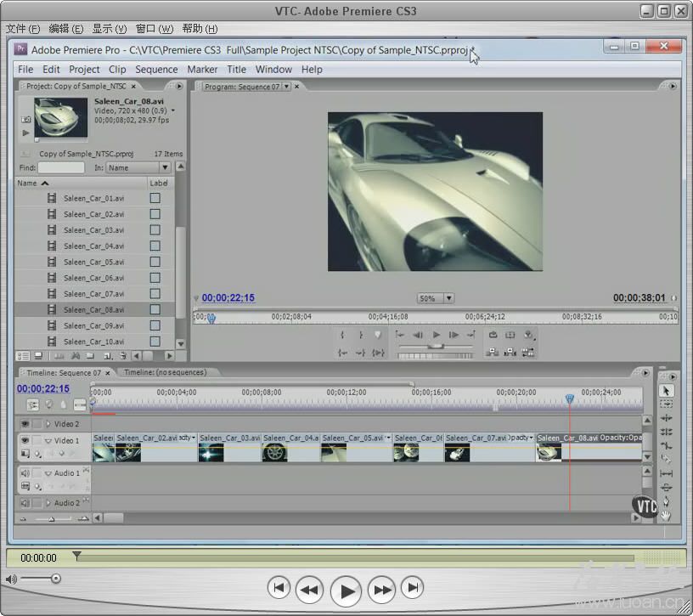Click Step Forward in Program monitor
This screenshot has width=693, height=616.
454,335
